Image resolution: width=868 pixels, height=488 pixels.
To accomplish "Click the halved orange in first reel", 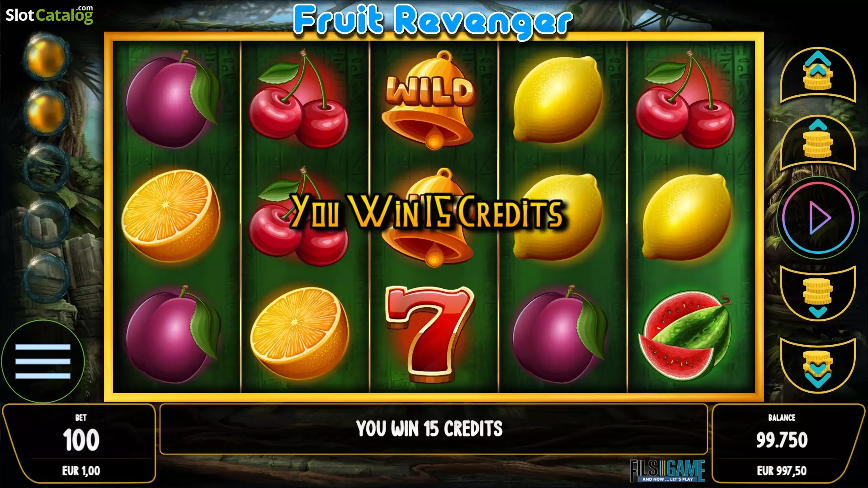I will 171,216.
